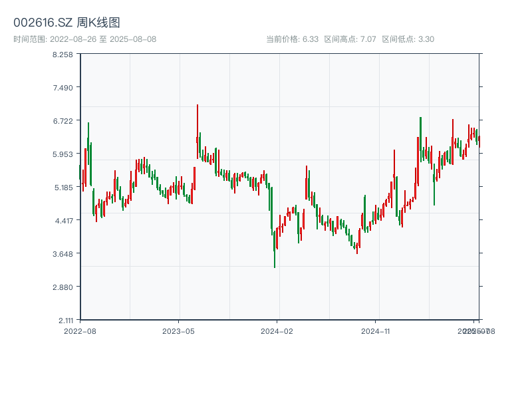Select the 区间高点 7.07 label
The width and height of the screenshot is (532, 399).
tap(350, 39)
